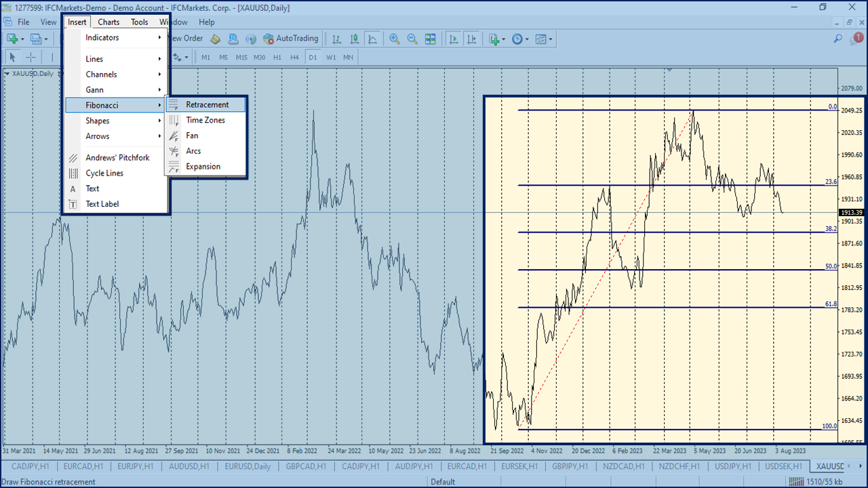
Task: Switch chart to line chart icon
Action: coord(373,39)
